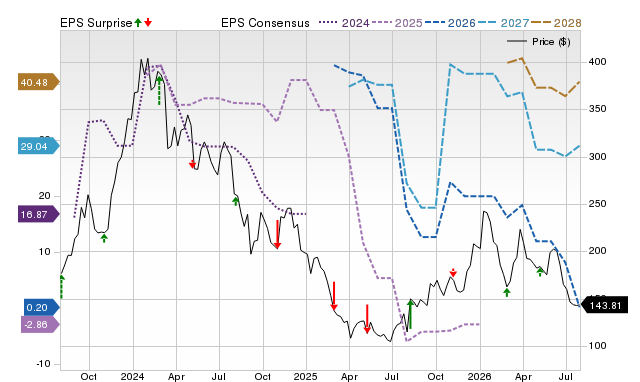Screen dimensions: 640x382
Task: Click the 29.04 light-blue value tag
Action: pos(38,146)
